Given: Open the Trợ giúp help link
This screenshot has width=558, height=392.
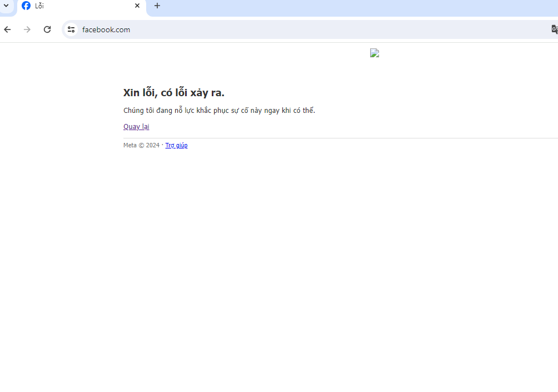Looking at the screenshot, I should 176,145.
